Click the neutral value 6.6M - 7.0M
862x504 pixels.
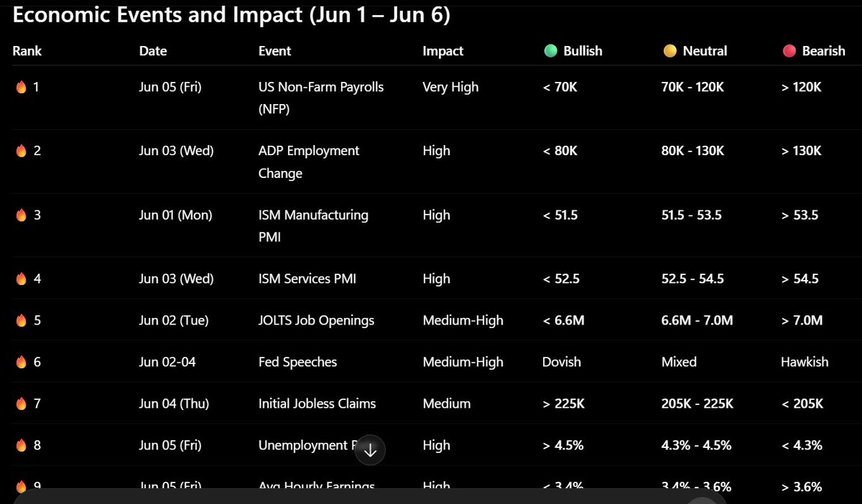697,320
